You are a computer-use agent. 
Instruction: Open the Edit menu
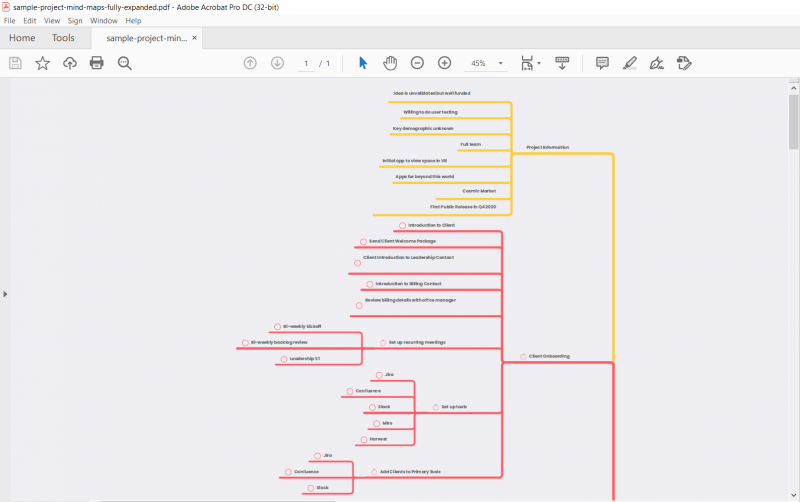click(30, 21)
